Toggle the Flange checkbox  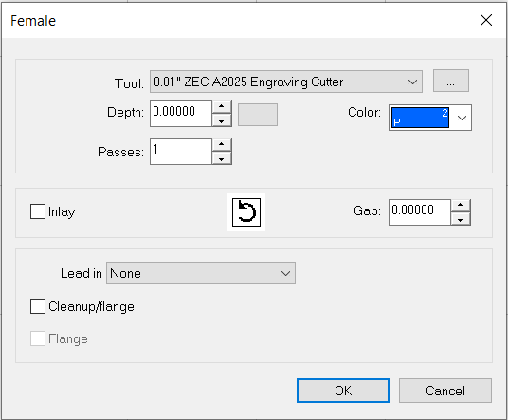(x=38, y=338)
